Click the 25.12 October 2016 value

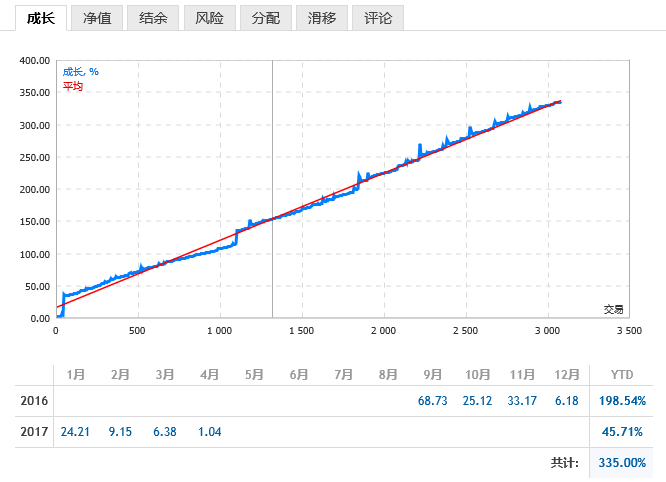click(x=477, y=401)
